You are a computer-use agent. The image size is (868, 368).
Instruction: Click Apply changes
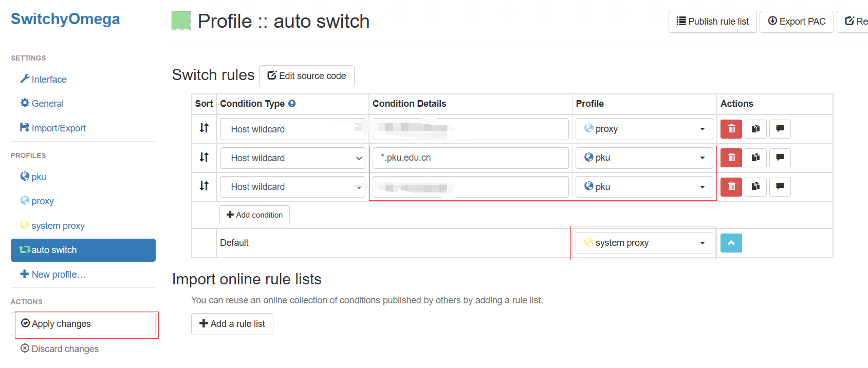83,324
